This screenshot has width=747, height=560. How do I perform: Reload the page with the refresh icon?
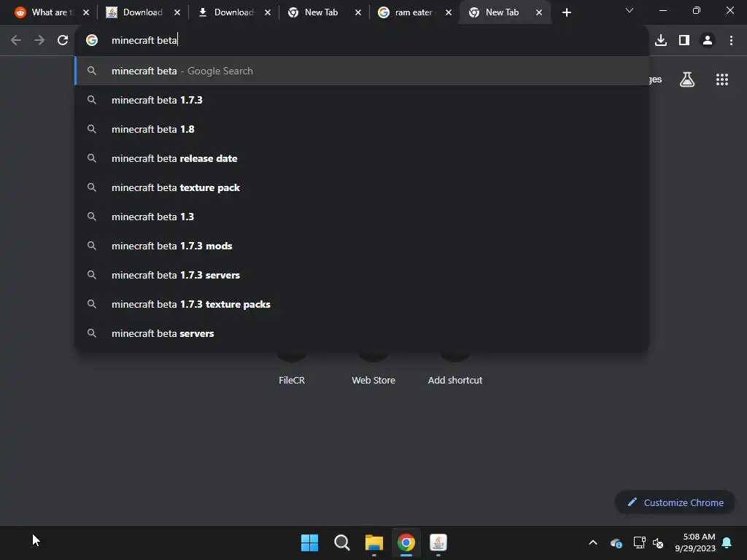click(63, 40)
